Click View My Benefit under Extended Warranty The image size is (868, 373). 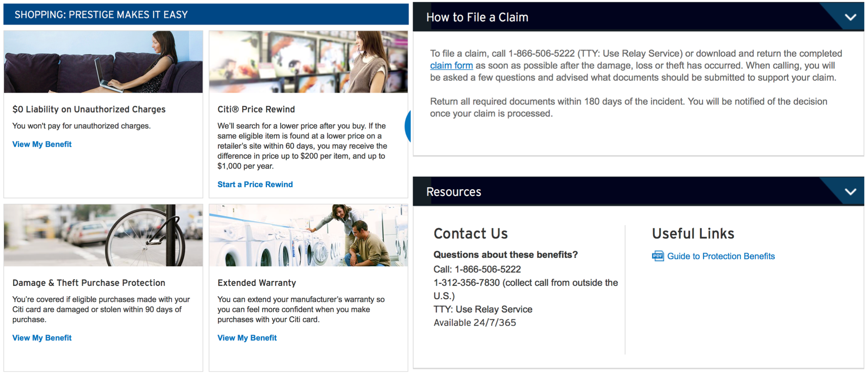(247, 338)
